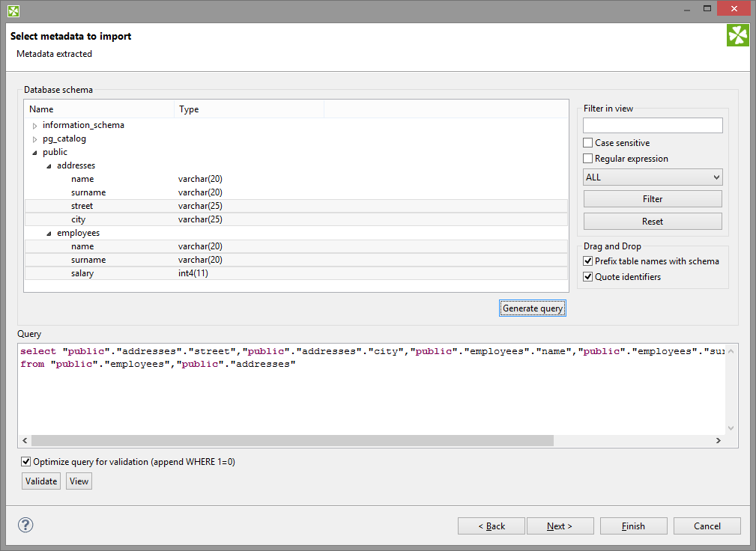Viewport: 756px width, 551px height.
Task: Click the Name column header
Action: pos(41,109)
